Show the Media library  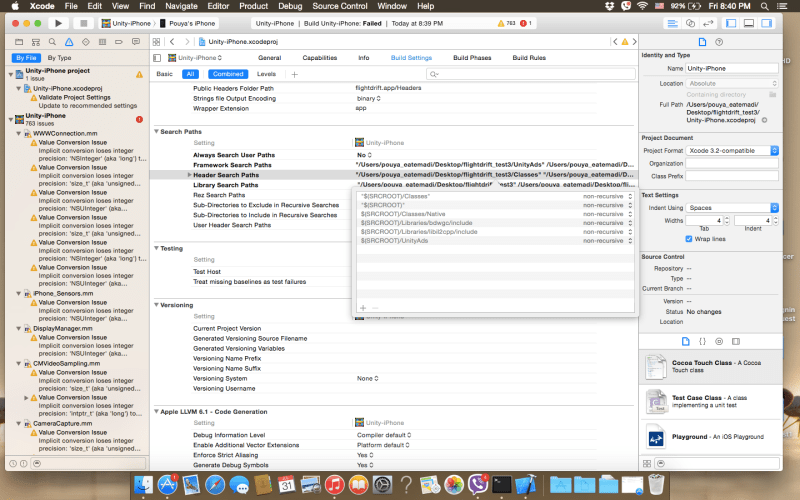click(736, 341)
